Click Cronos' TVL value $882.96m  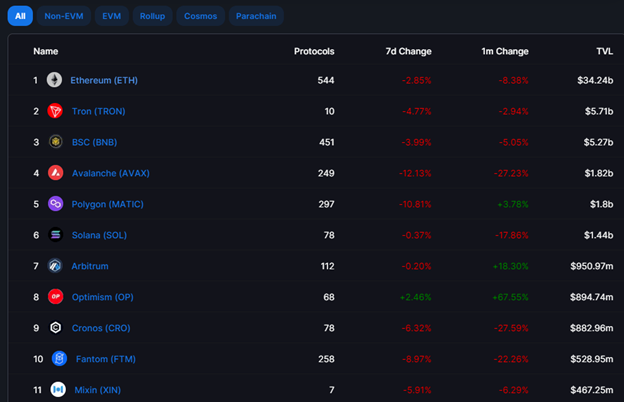[x=591, y=328]
